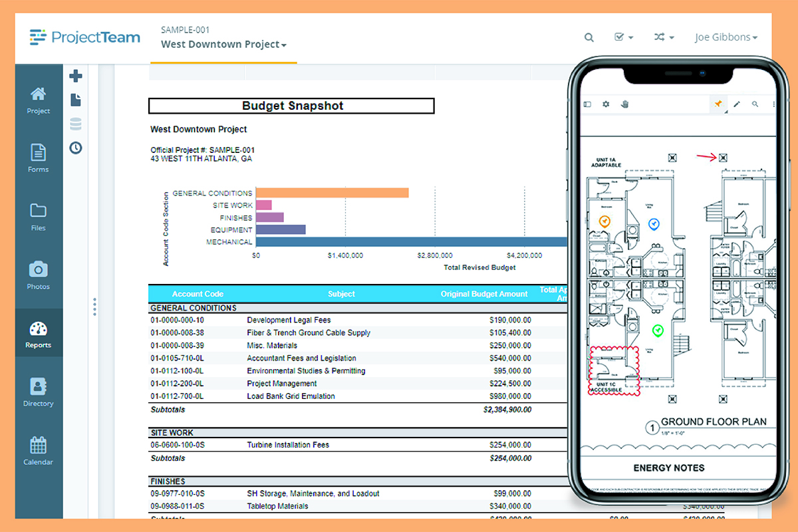Click the SITE WORK section header row
798x532 pixels.
(359, 433)
